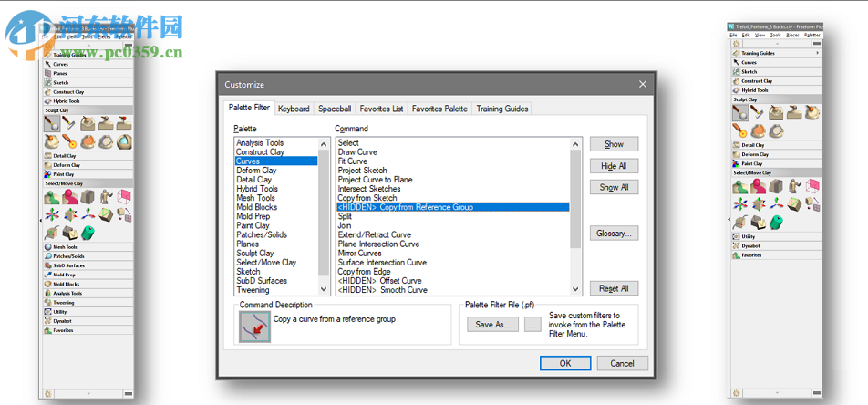Screen dimensions: 868x405
Task: Click gear settings icon at left palette bottom
Action: pos(48,393)
